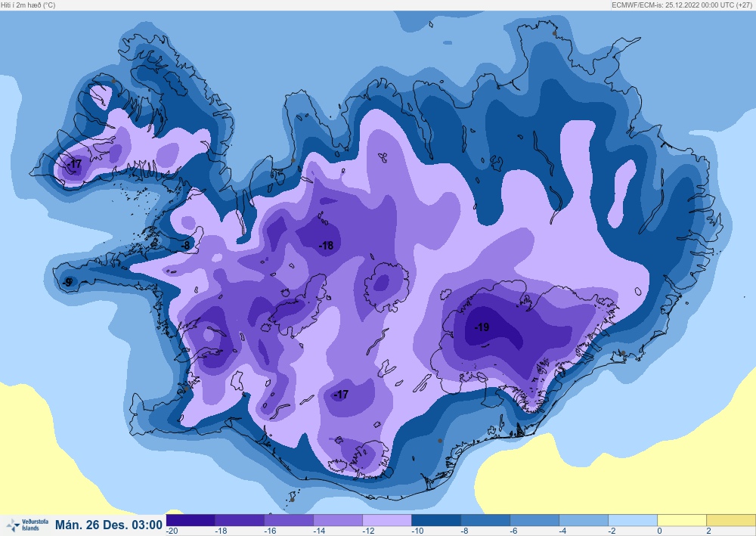
Task: Pick the legend swatch between -2 and 0
Action: point(633,521)
